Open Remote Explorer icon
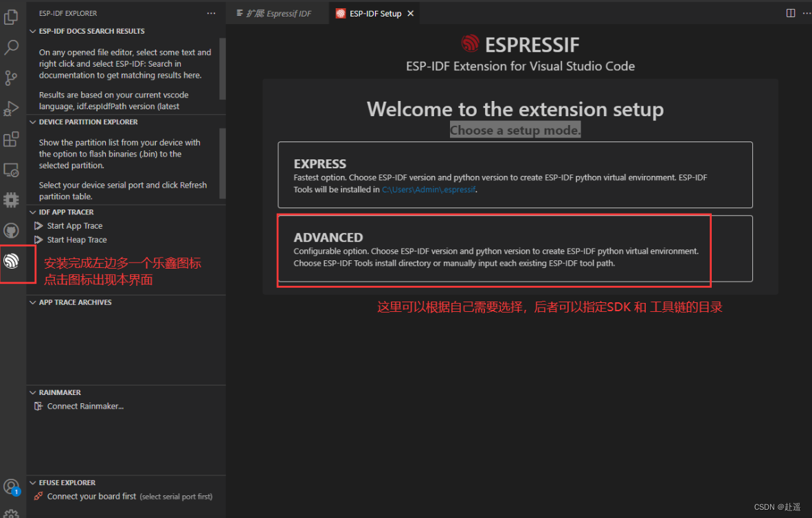Screen dimensions: 812x518 11,170
